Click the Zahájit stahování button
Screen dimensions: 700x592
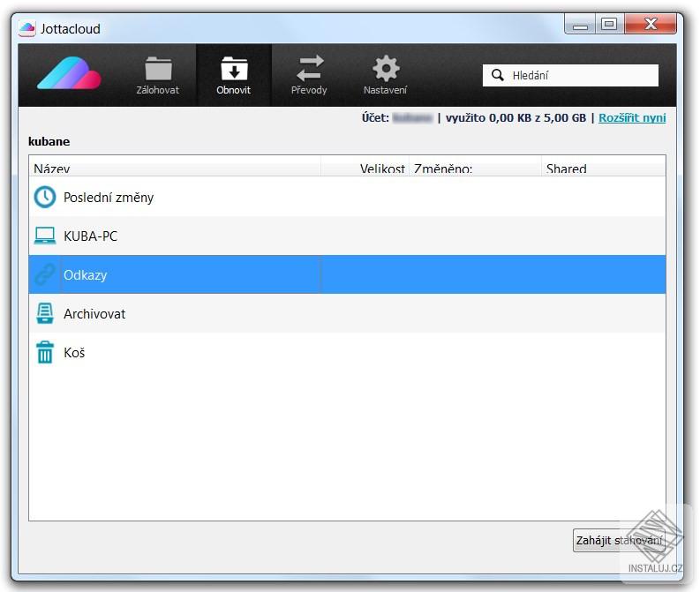(619, 540)
